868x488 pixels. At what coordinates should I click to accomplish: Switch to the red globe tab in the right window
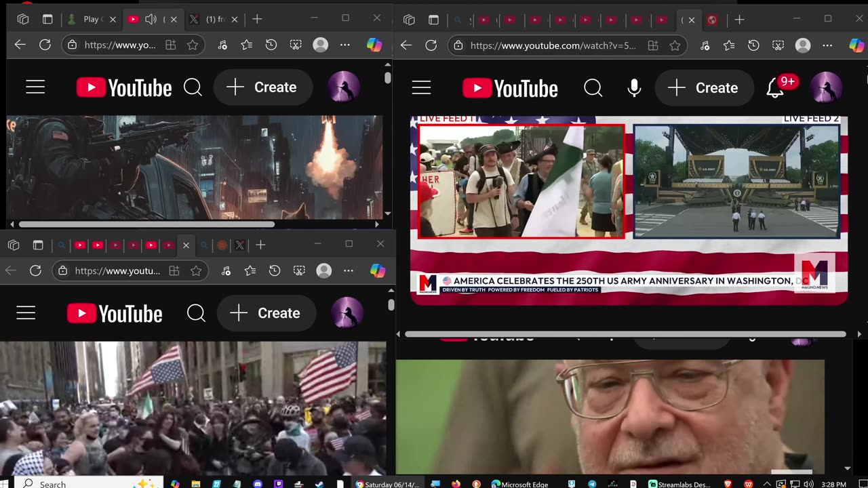click(712, 20)
